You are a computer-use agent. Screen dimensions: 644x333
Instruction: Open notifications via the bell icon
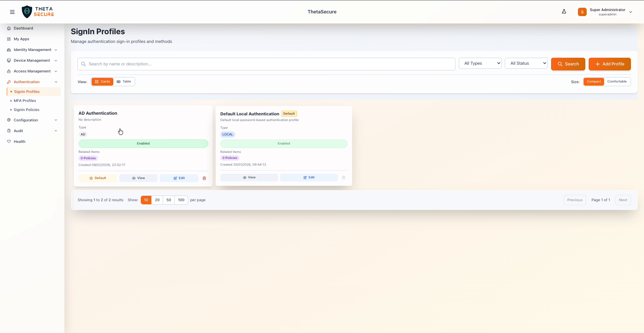[564, 11]
